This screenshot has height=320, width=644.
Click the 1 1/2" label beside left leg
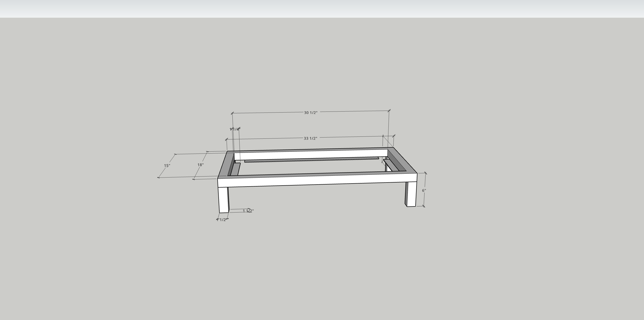tap(248, 211)
